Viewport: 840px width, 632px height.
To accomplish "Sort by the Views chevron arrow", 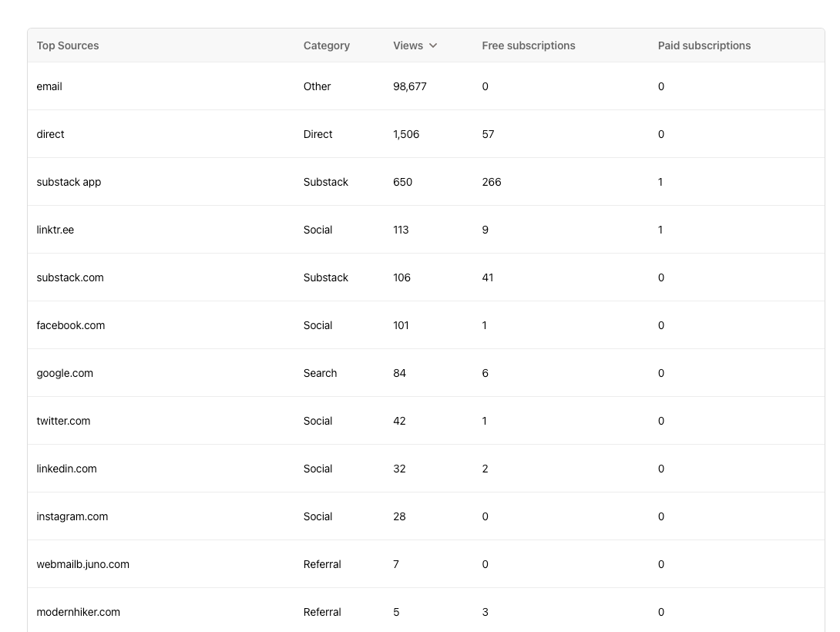I will pyautogui.click(x=433, y=45).
